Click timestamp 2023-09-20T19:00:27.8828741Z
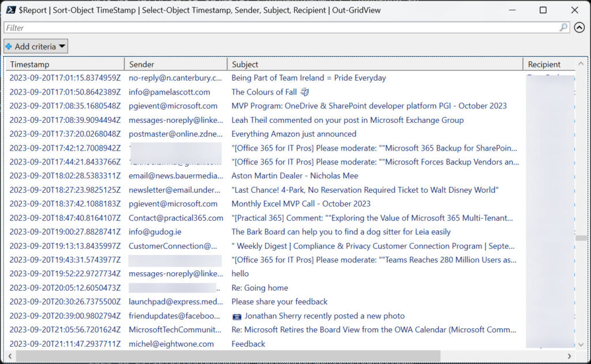591x364 pixels. click(65, 232)
